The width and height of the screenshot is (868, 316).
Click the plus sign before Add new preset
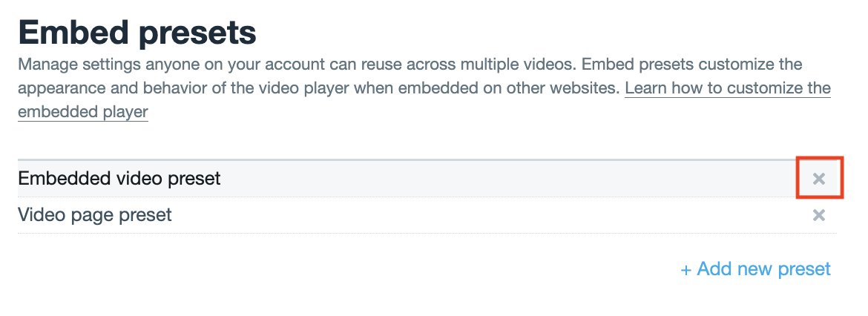point(686,269)
